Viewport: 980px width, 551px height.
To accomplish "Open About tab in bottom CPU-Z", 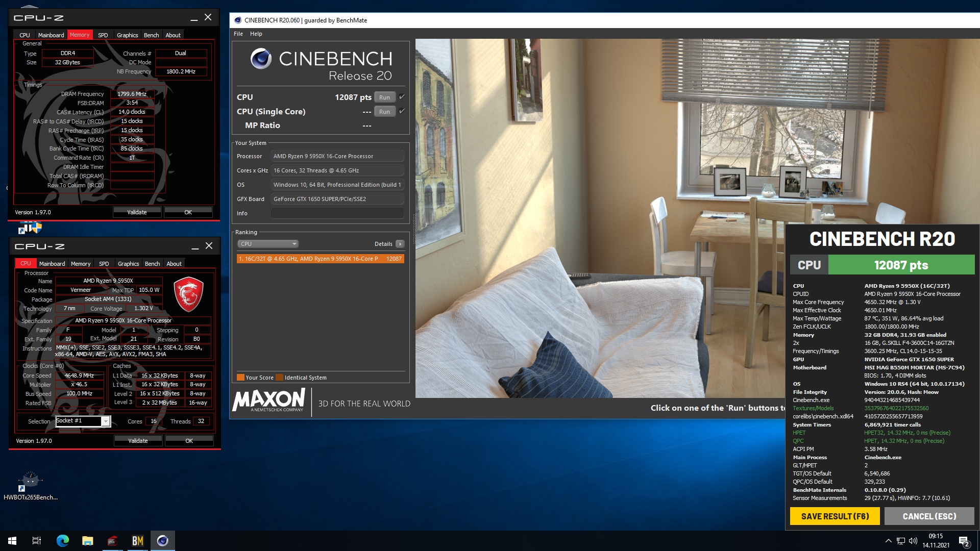I will (x=174, y=264).
